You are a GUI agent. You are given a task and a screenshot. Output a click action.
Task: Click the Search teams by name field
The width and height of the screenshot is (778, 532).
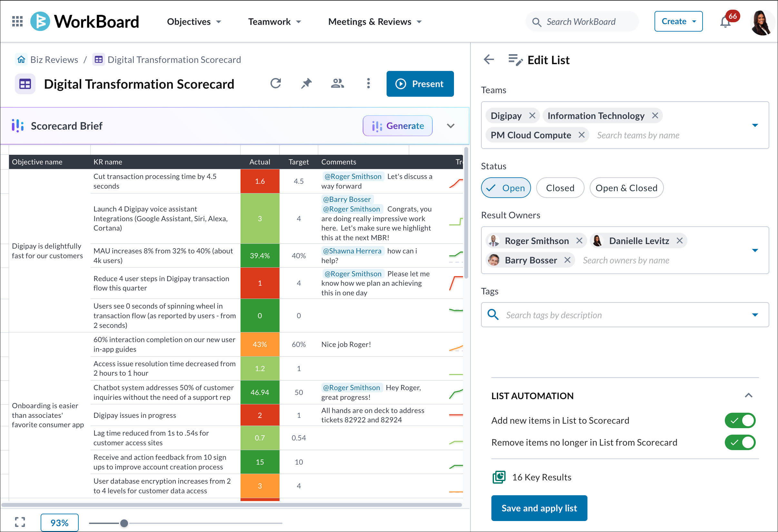coord(638,135)
